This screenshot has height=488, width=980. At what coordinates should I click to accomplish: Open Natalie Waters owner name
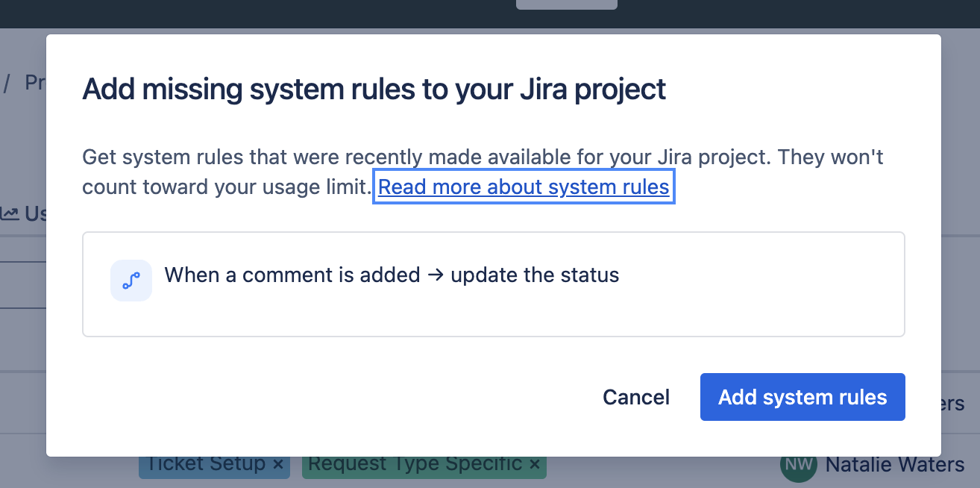(x=895, y=465)
